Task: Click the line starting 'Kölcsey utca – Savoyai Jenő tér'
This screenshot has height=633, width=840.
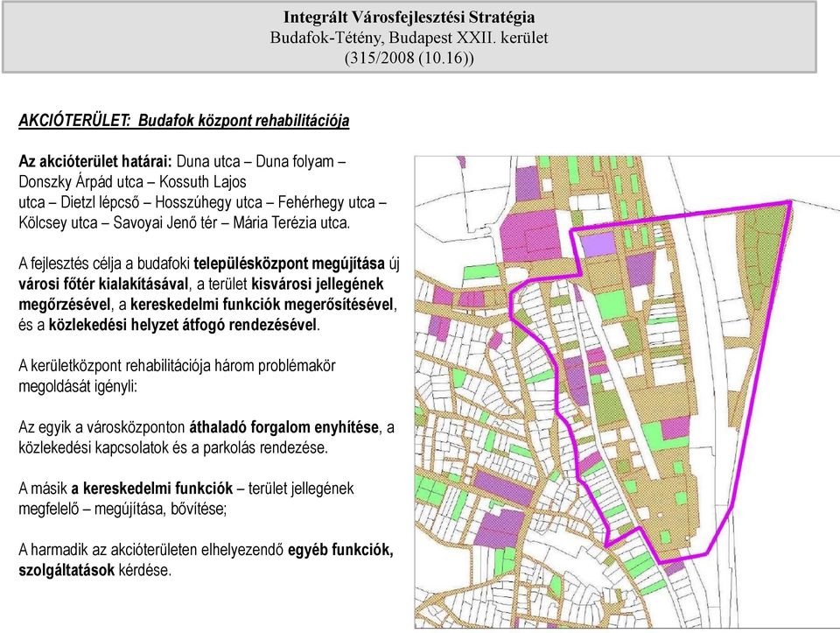Action: (185, 222)
